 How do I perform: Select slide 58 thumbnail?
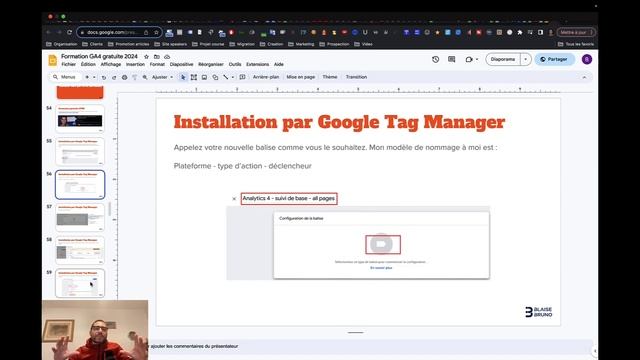tap(80, 250)
